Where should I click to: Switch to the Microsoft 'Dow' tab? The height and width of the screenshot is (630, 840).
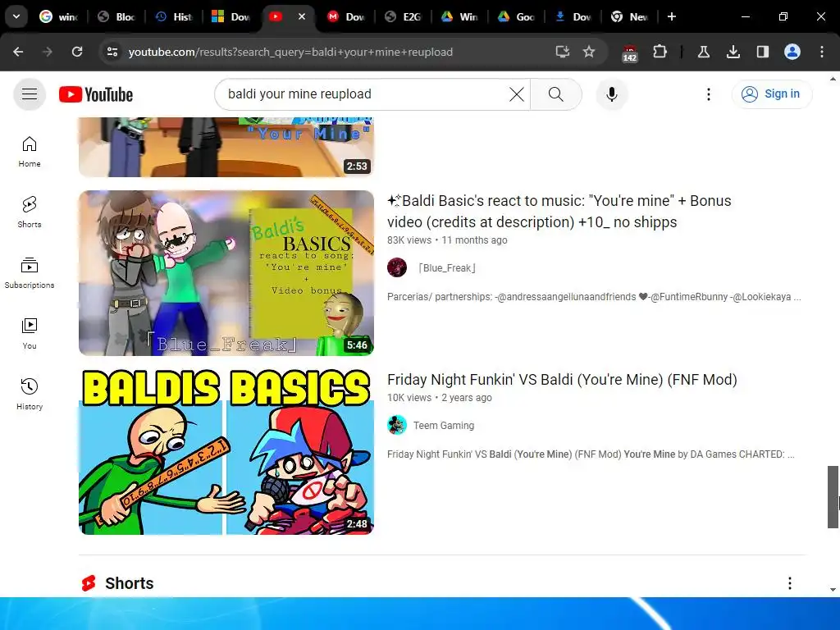point(231,16)
